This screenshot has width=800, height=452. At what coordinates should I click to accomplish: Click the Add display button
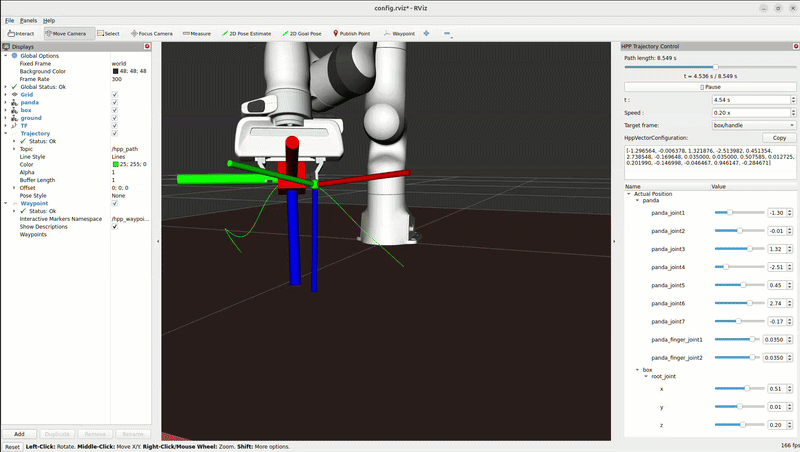point(19,434)
